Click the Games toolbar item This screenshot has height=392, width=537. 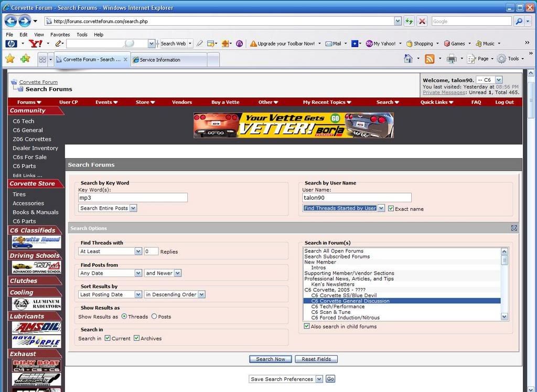[x=455, y=43]
